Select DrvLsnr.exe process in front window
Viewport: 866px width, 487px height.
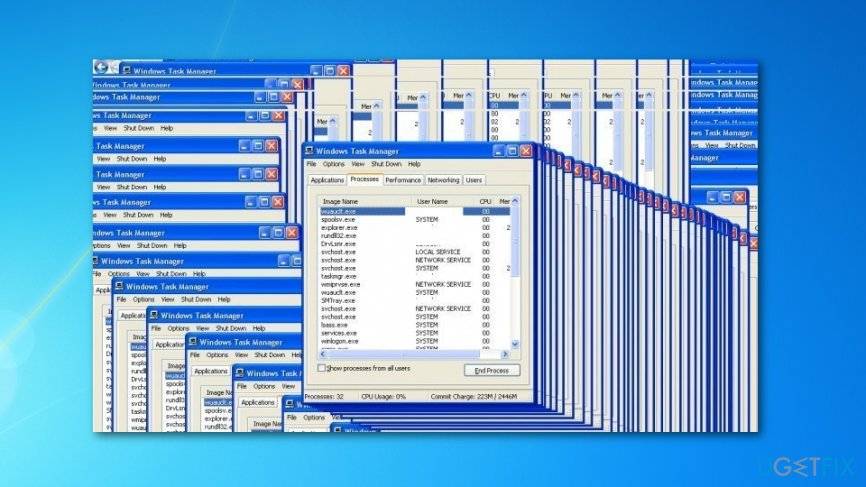point(338,244)
